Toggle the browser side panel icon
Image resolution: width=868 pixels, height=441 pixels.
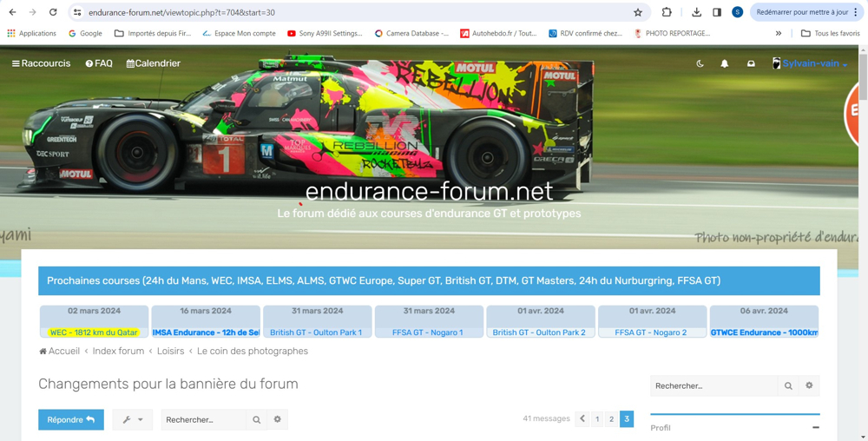coord(717,12)
